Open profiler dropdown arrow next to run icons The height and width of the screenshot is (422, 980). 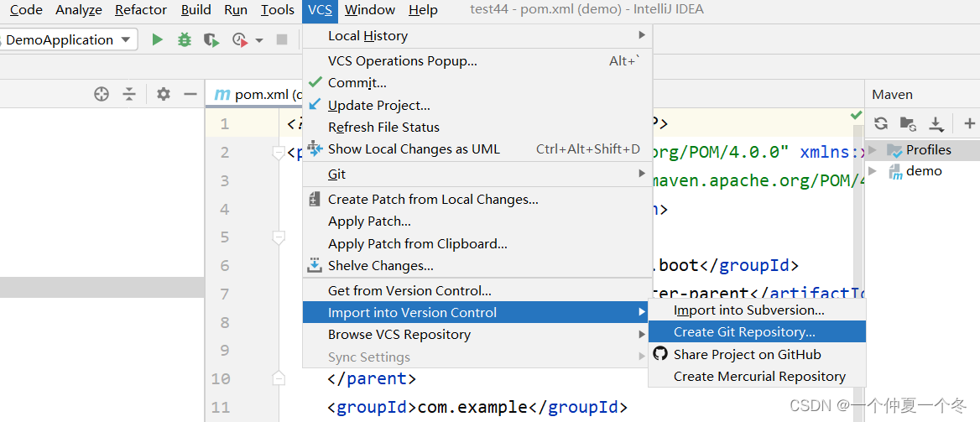258,40
